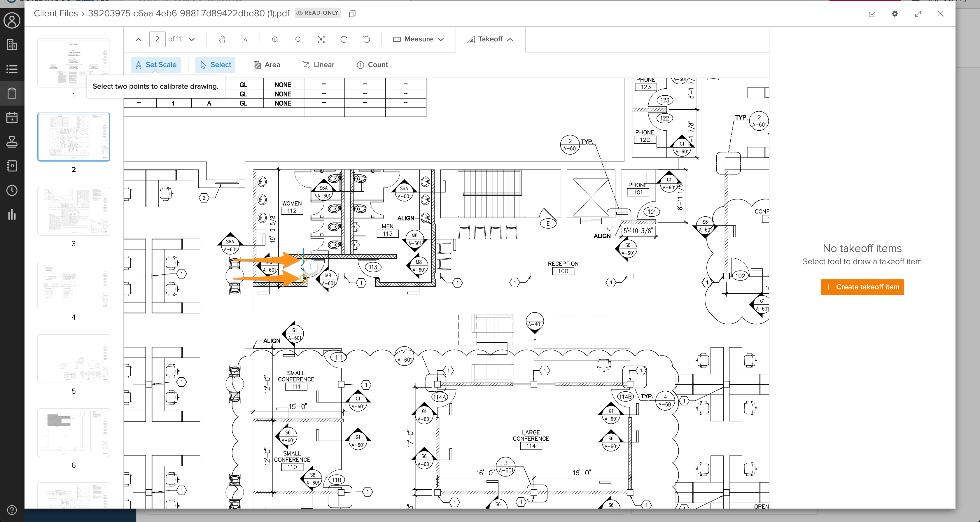Activate the text selection tool

point(244,39)
